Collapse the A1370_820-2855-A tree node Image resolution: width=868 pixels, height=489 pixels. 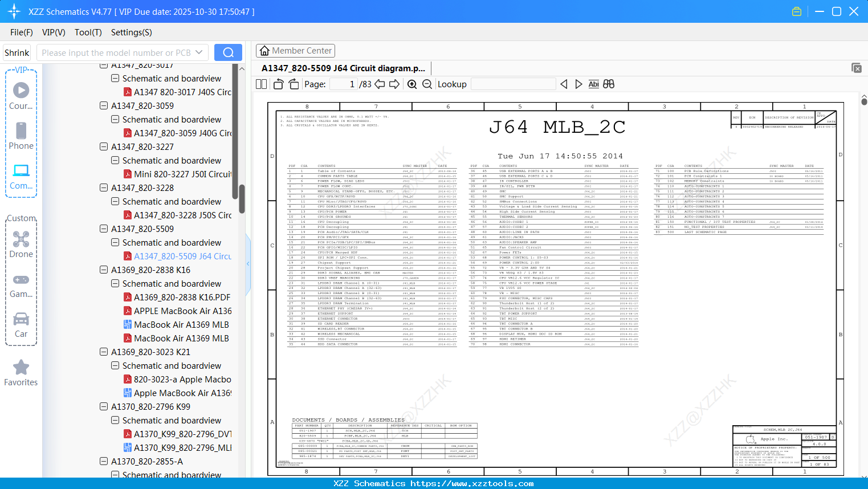pyautogui.click(x=104, y=461)
